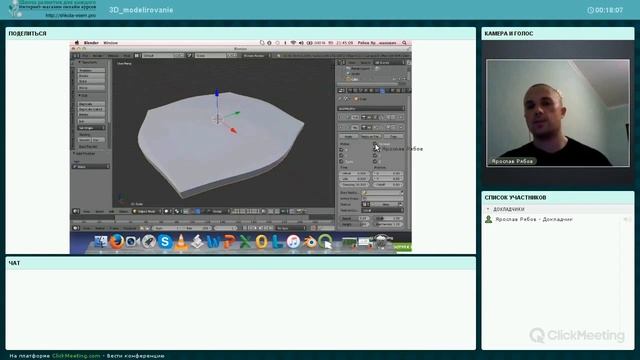This screenshot has width=640, height=360.
Task: Open Blender menu in macOS menu bar
Action: click(91, 43)
